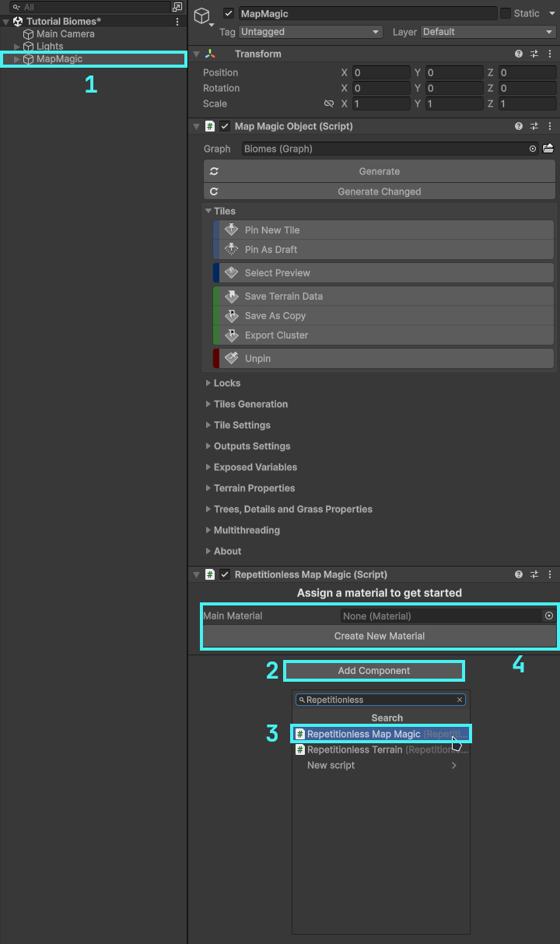Clear the Repetitionless search text
This screenshot has width=560, height=944.
460,700
